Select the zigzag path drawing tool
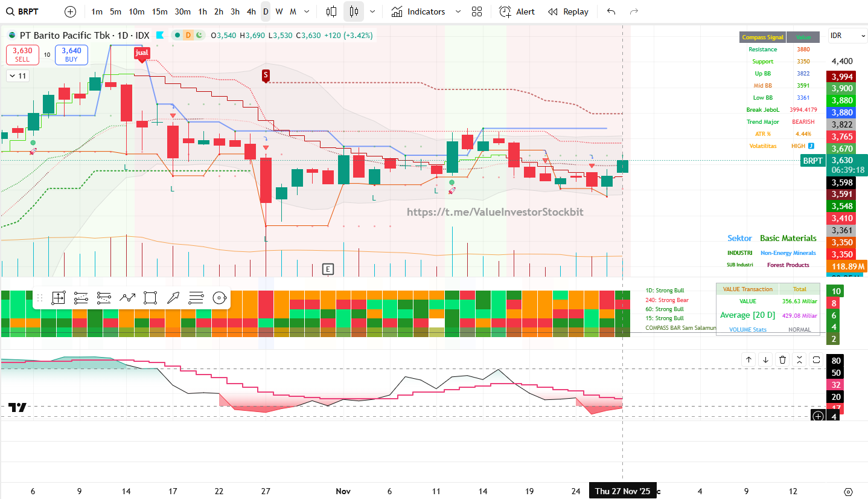 pyautogui.click(x=127, y=298)
